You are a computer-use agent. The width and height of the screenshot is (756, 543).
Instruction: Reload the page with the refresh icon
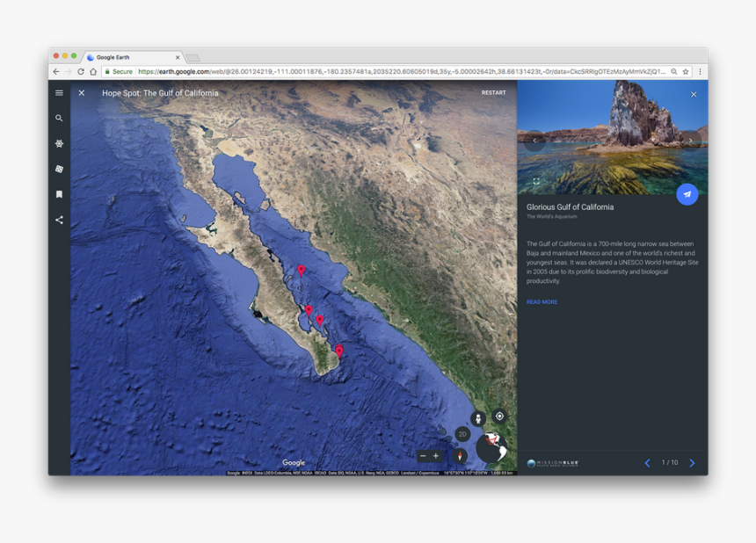(81, 71)
